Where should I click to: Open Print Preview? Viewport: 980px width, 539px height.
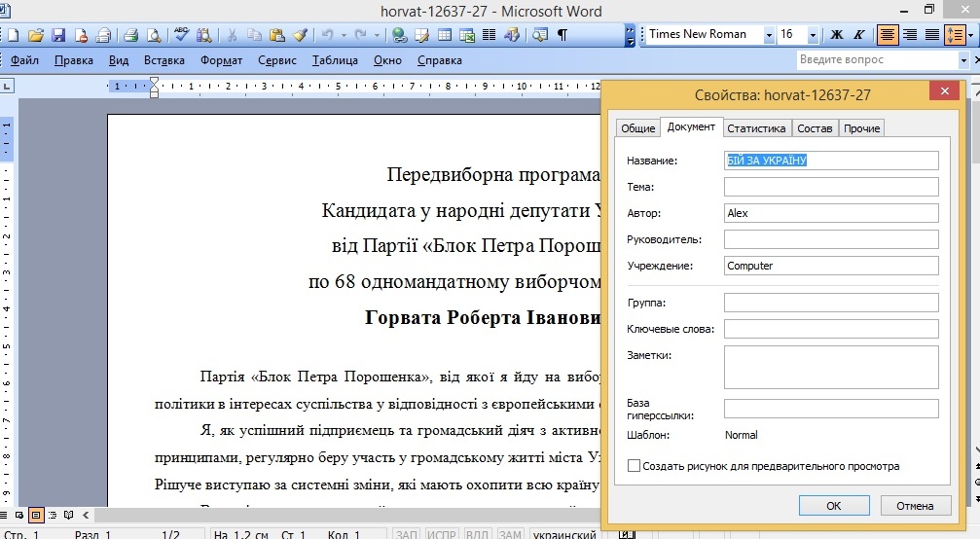[x=153, y=35]
